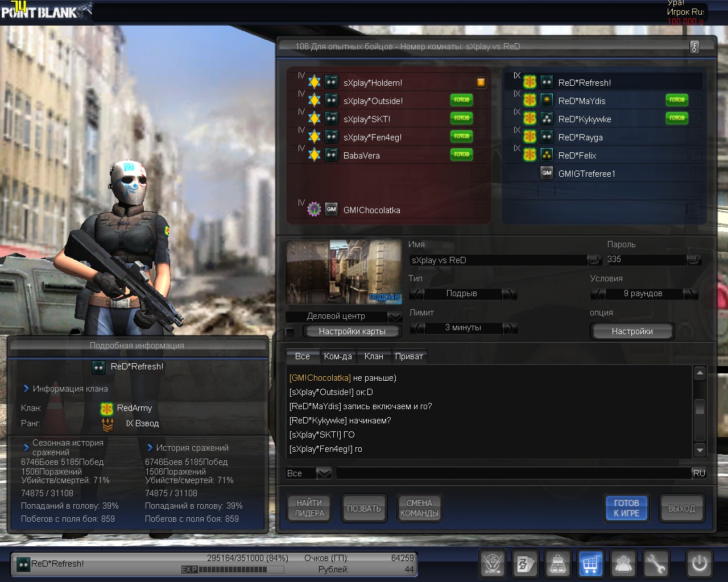Click the right arrow of Тип Подрыв
The height and width of the screenshot is (582, 728).
tap(510, 294)
